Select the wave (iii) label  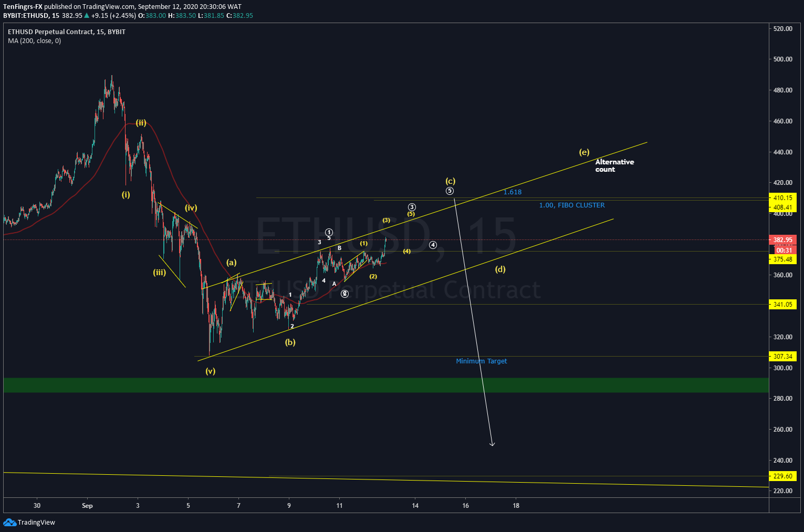coord(160,273)
